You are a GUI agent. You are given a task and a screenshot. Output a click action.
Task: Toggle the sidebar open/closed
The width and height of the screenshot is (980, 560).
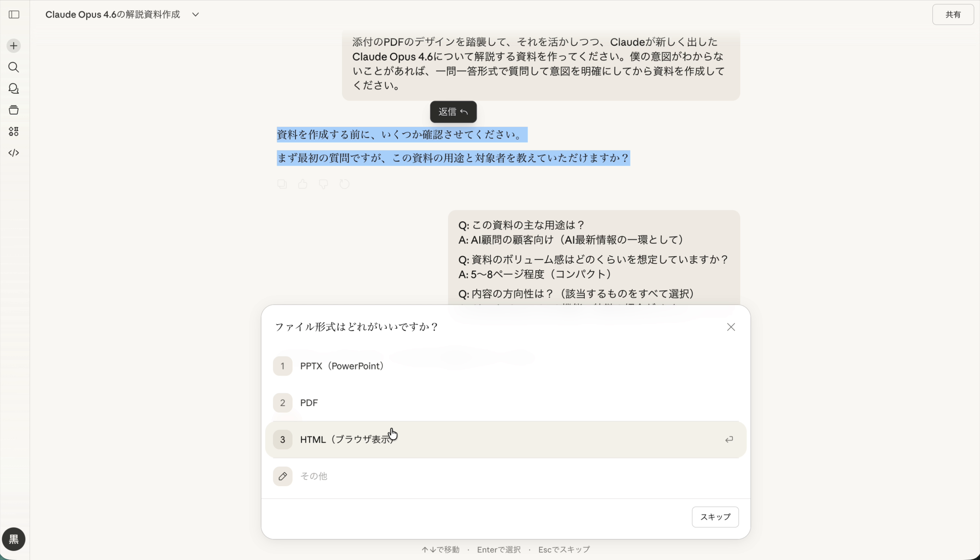tap(14, 15)
